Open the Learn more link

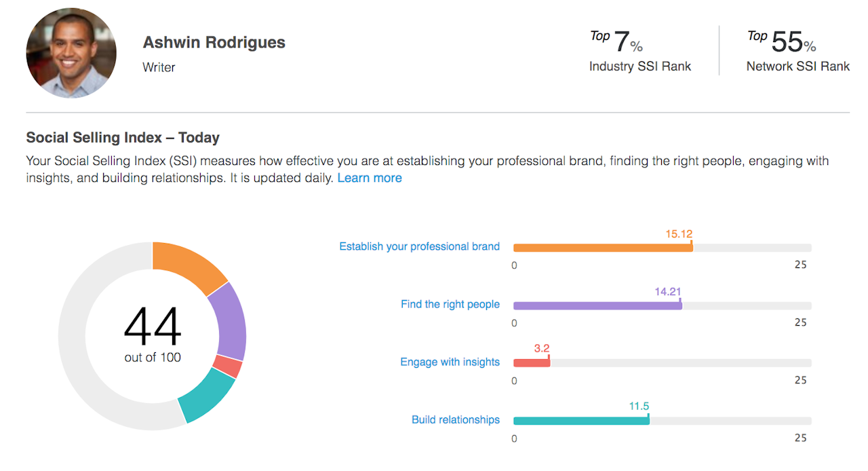[x=370, y=177]
